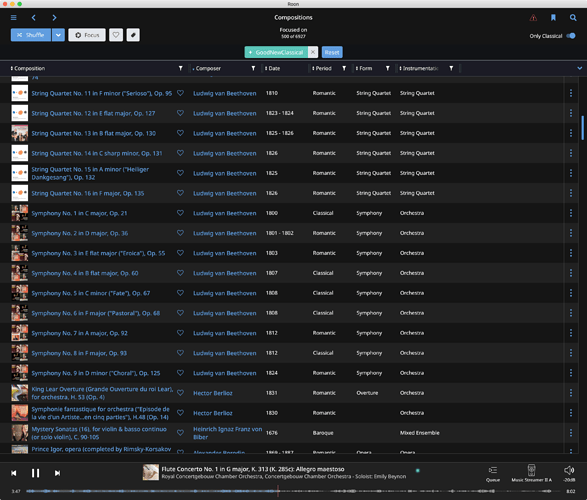Open more options for Symphonie fantastique
587x500 pixels.
pos(571,413)
